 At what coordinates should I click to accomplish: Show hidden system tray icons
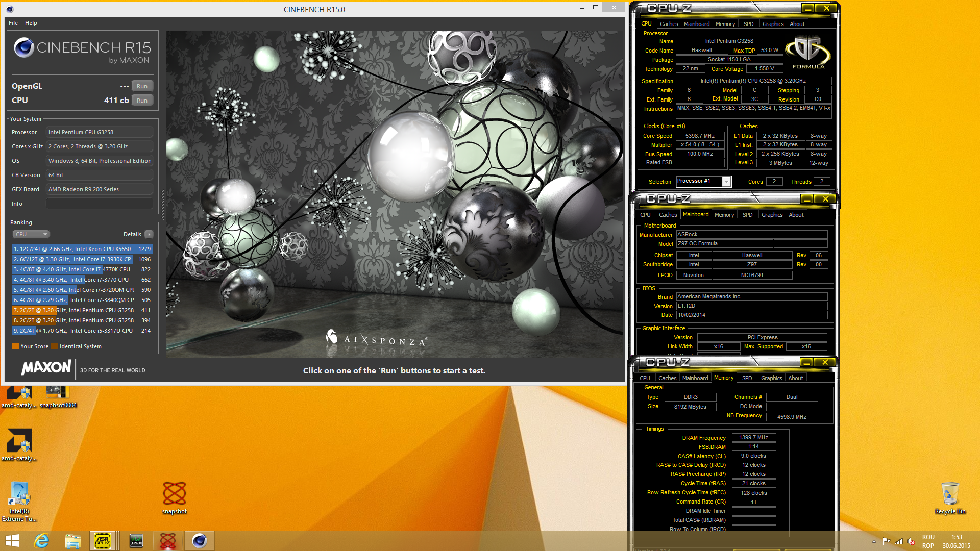click(x=874, y=542)
